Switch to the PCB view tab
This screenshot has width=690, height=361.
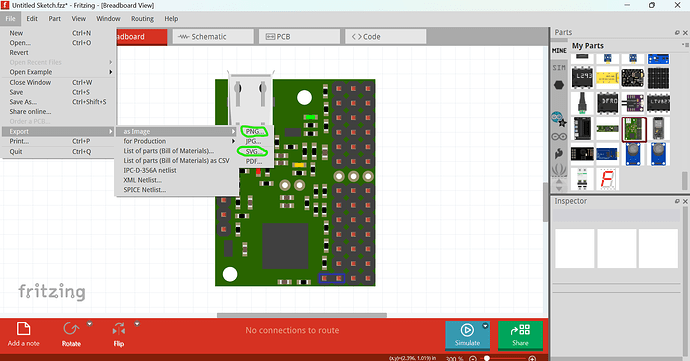(x=299, y=37)
